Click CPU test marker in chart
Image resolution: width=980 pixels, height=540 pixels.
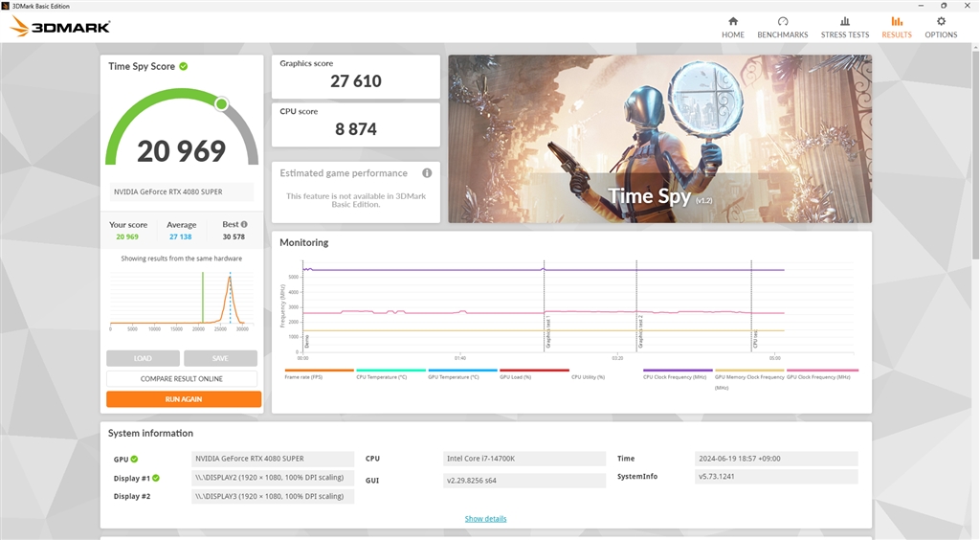[x=752, y=306]
